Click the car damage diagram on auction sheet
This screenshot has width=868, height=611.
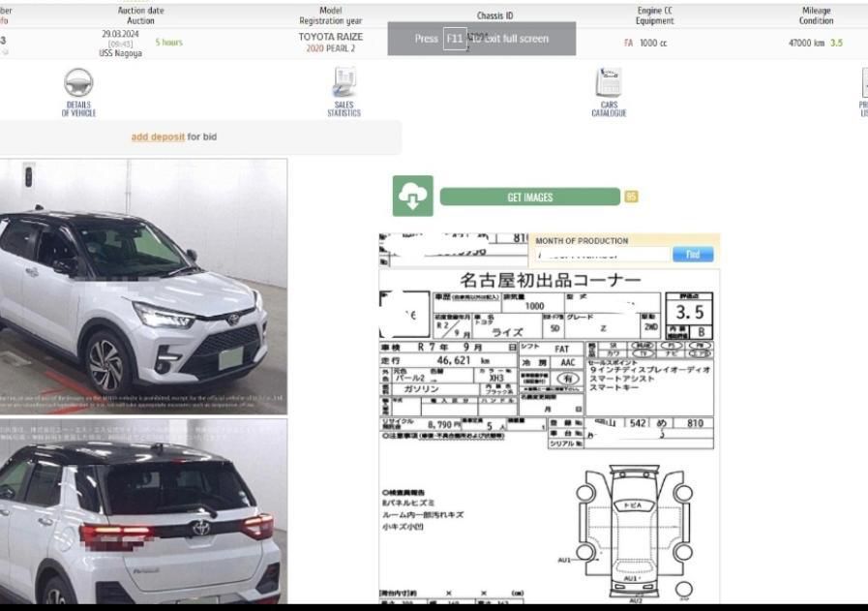coord(634,533)
